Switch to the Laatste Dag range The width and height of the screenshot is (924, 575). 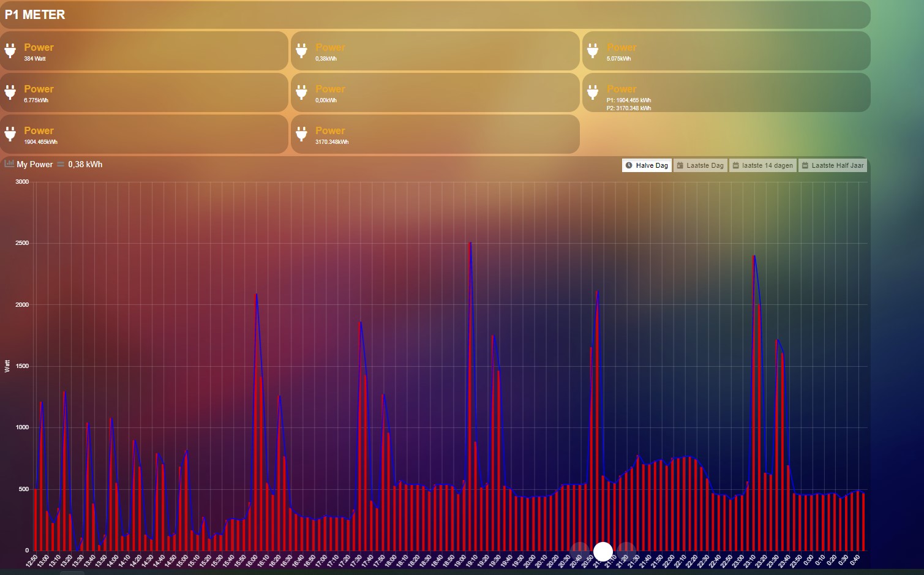click(x=701, y=165)
